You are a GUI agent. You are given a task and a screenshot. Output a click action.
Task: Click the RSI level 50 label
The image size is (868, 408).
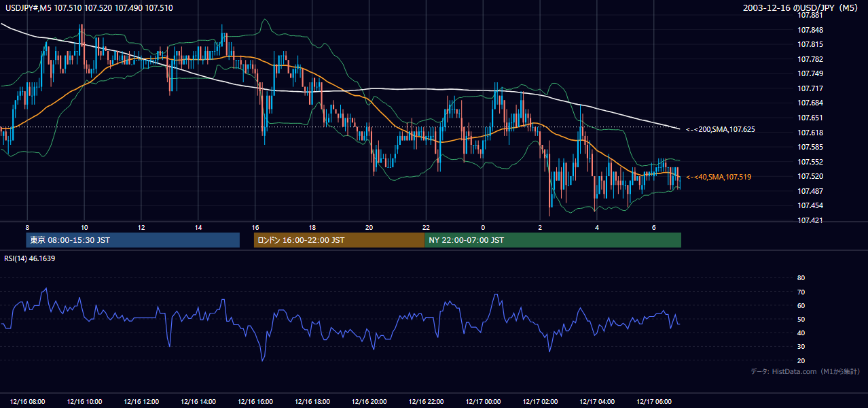click(x=801, y=319)
